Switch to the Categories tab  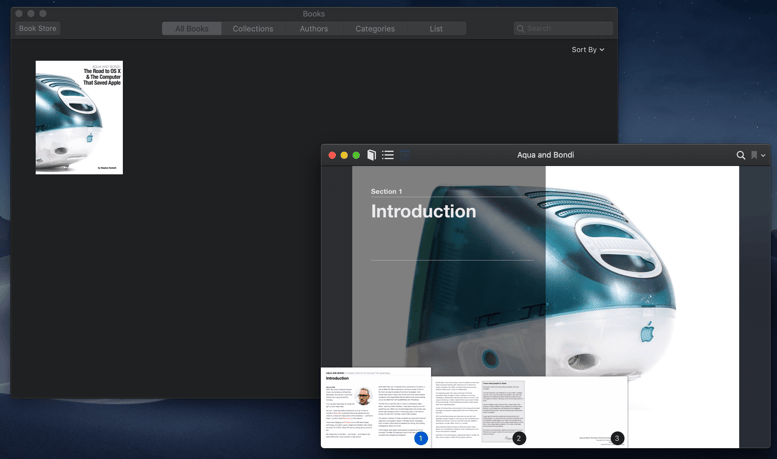pyautogui.click(x=375, y=29)
